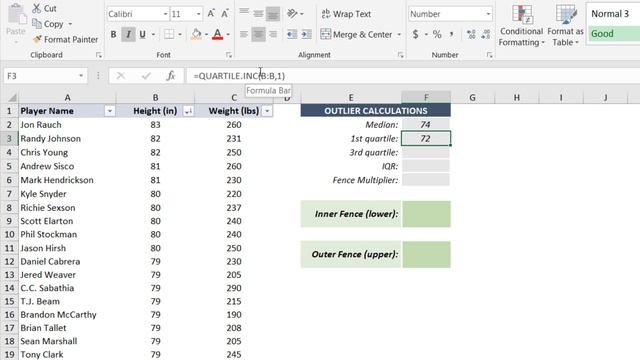Open Format as Table gallery
Screen dimensions: 640x360
tap(565, 25)
